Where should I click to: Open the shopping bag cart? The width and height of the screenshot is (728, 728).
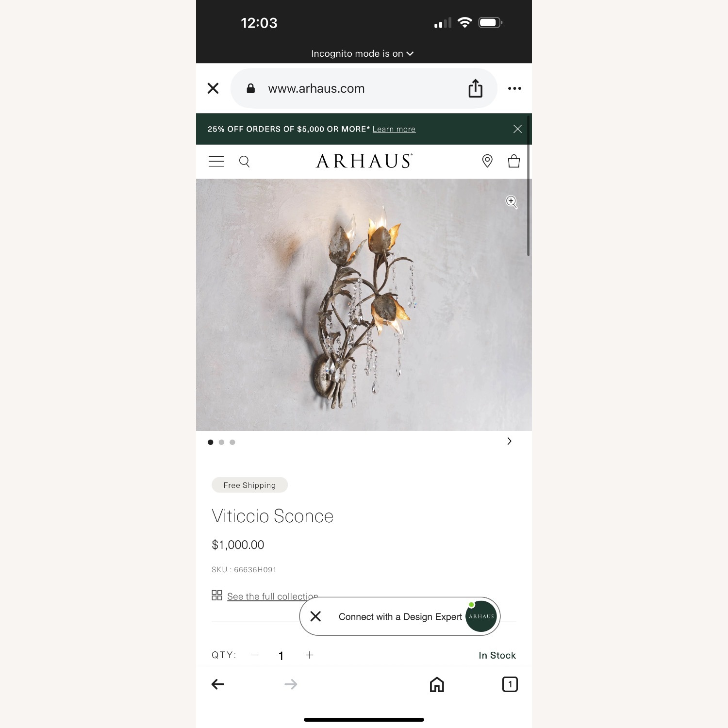pyautogui.click(x=514, y=161)
